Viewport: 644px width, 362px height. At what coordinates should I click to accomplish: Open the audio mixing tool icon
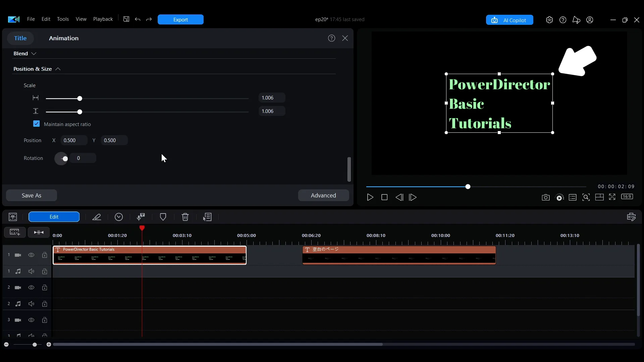tap(141, 217)
